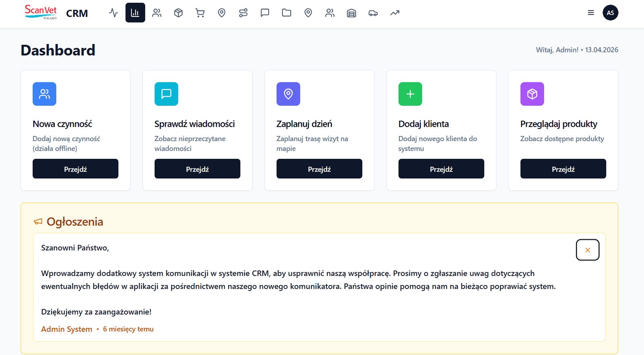Click Przejdź in the Nowa czynność card

(75, 169)
